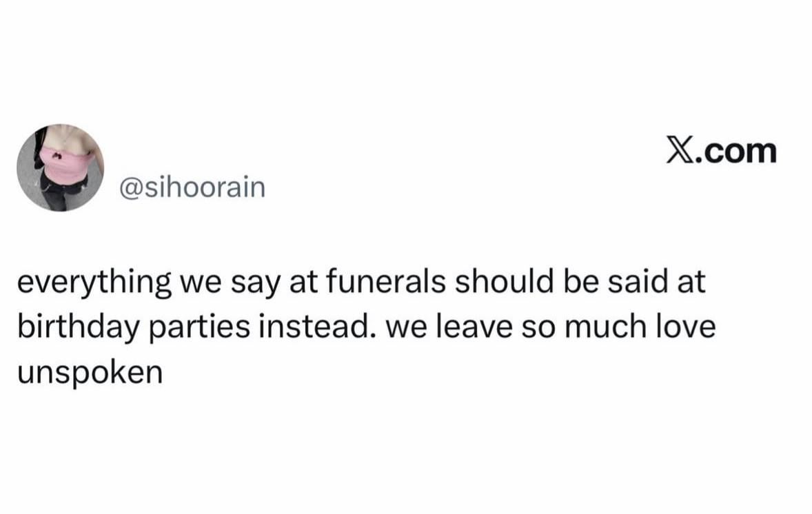Click the pink top in the avatar

[67, 165]
